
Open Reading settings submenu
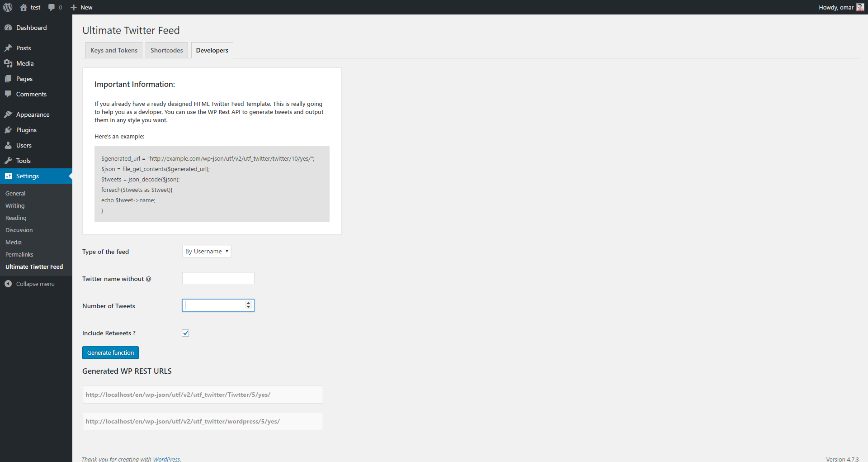16,218
